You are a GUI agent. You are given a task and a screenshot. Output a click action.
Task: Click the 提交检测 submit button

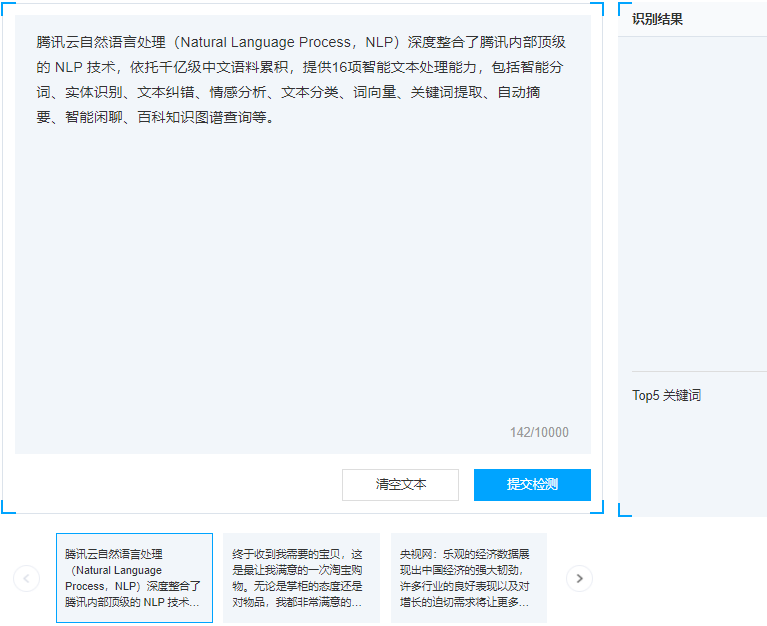pos(532,485)
